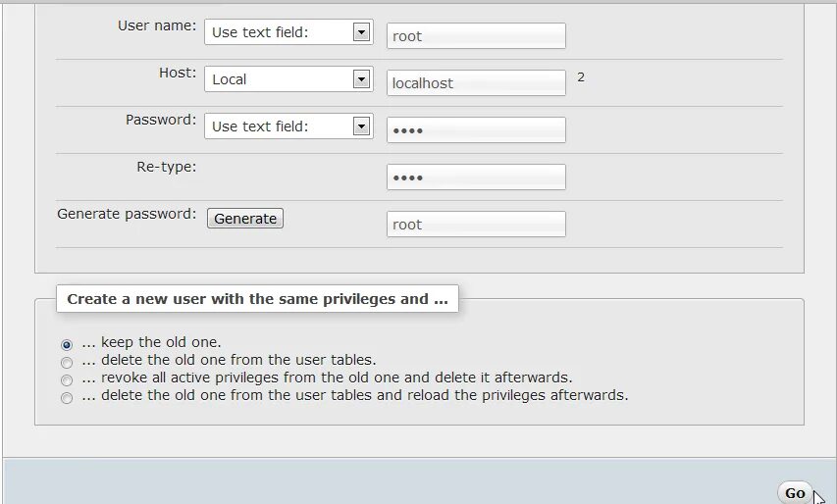Expand the Host dropdown set to Local
Viewport: 837px width, 504px height.
pos(288,79)
